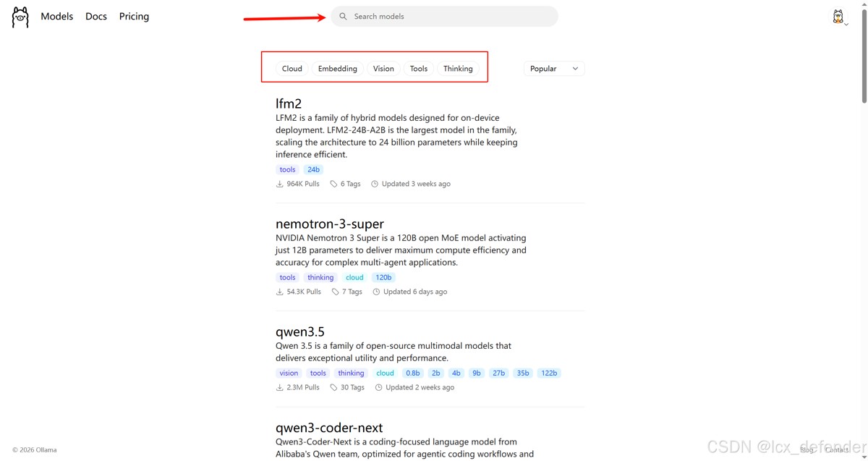Click the Ollama llama logo
The height and width of the screenshot is (461, 868).
coord(20,17)
